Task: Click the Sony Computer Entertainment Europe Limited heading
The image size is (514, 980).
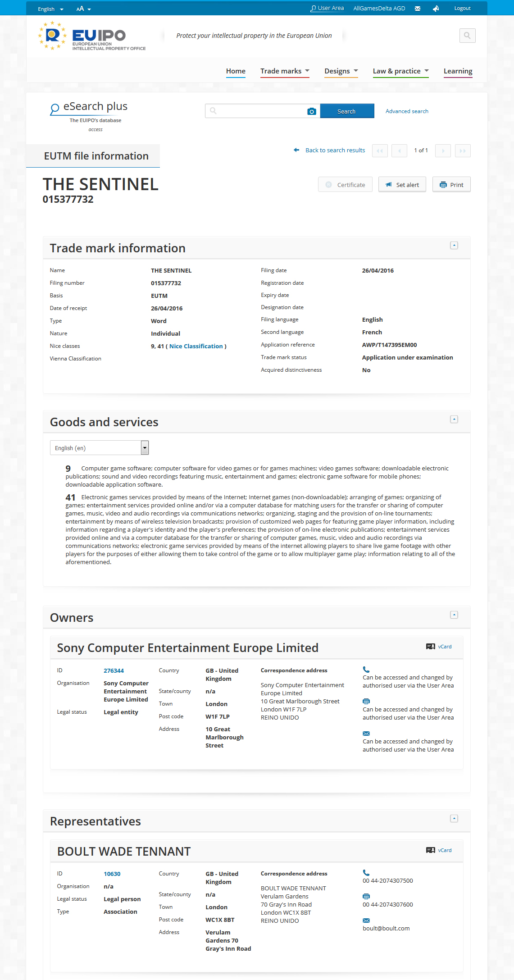Action: tap(187, 648)
